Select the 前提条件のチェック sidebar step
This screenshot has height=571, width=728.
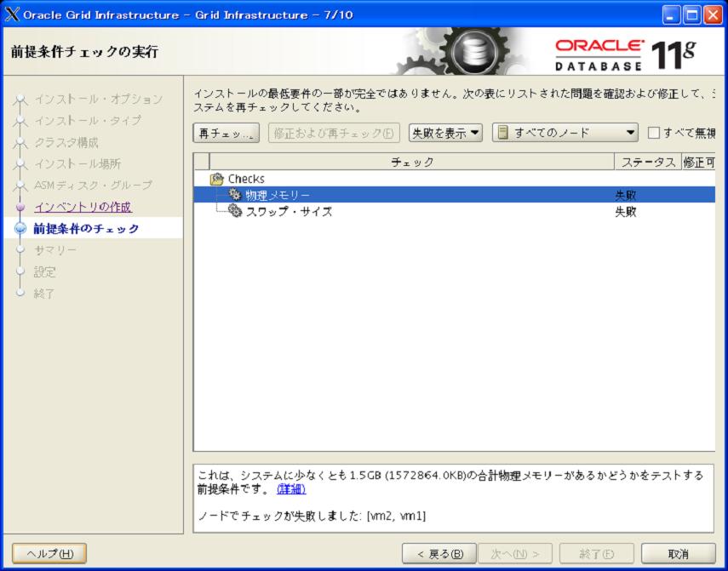[86, 228]
